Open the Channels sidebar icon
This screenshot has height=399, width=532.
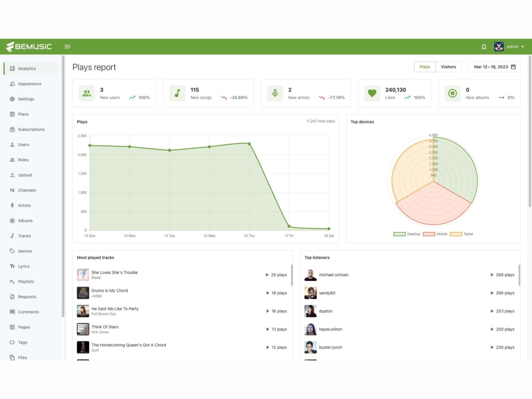tap(12, 190)
